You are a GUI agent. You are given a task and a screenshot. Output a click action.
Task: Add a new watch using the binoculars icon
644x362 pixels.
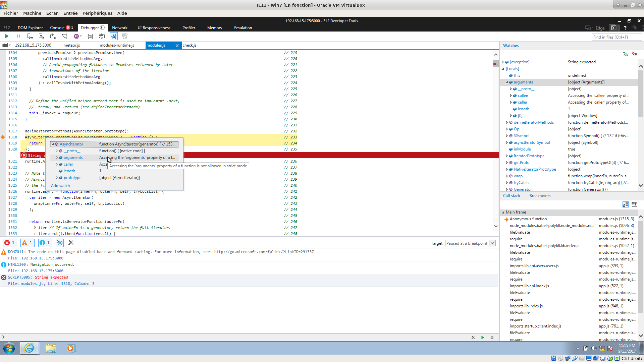pyautogui.click(x=625, y=54)
